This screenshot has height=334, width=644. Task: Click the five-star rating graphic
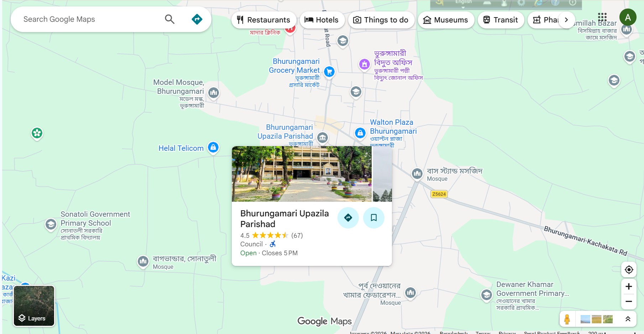pyautogui.click(x=270, y=235)
